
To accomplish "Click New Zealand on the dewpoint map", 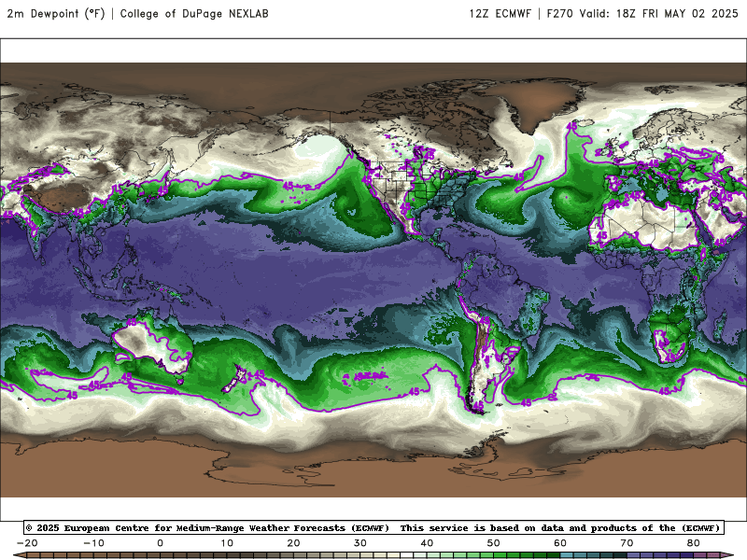I will point(236,380).
